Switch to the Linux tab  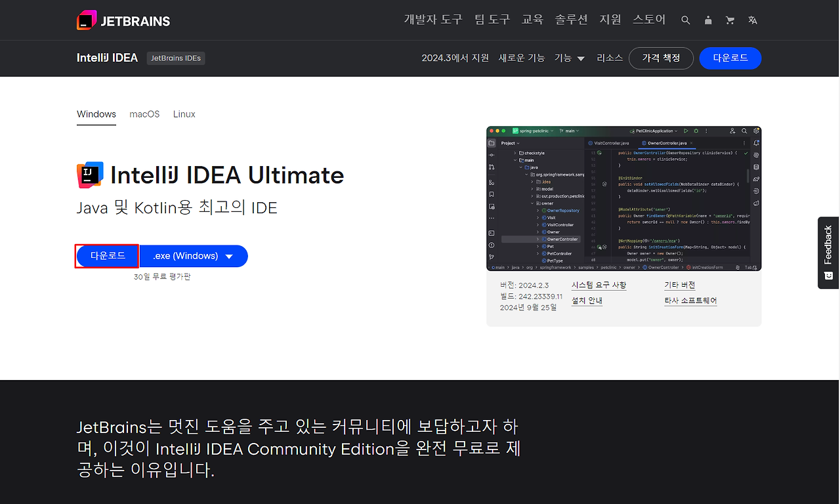click(184, 114)
